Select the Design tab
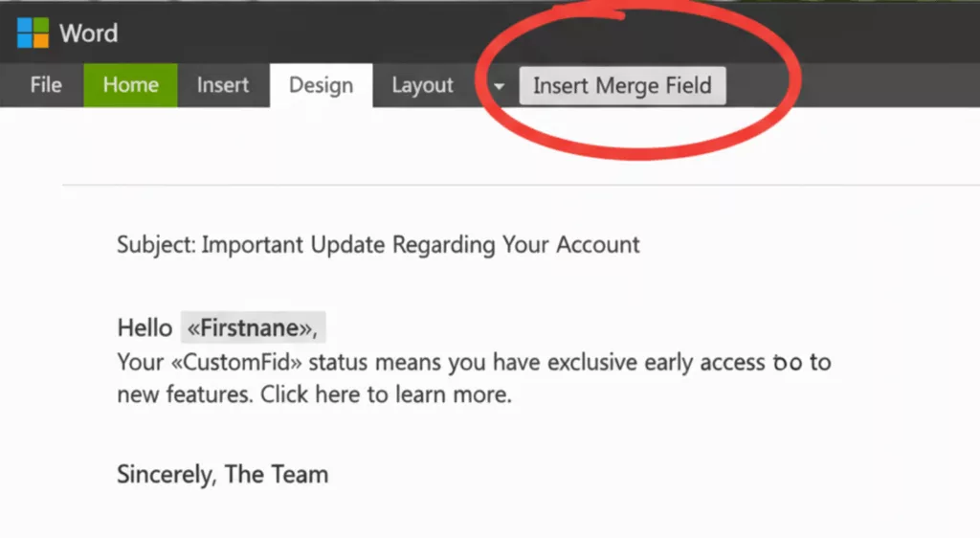The image size is (980, 538). point(322,85)
